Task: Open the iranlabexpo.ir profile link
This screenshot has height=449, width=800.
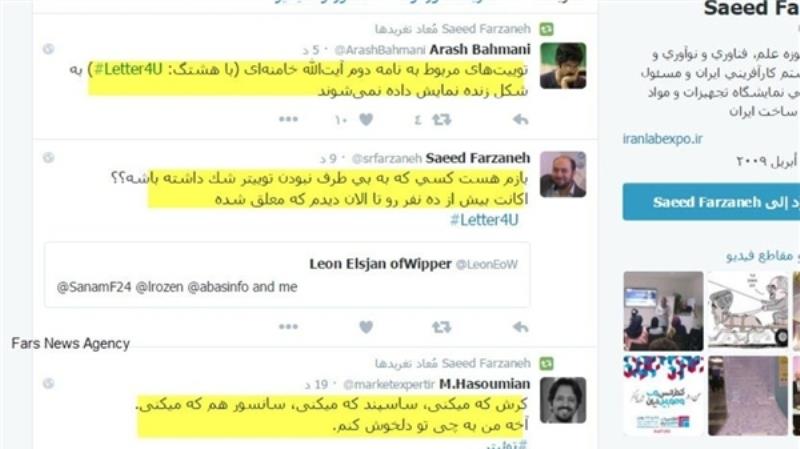Action: 662,139
